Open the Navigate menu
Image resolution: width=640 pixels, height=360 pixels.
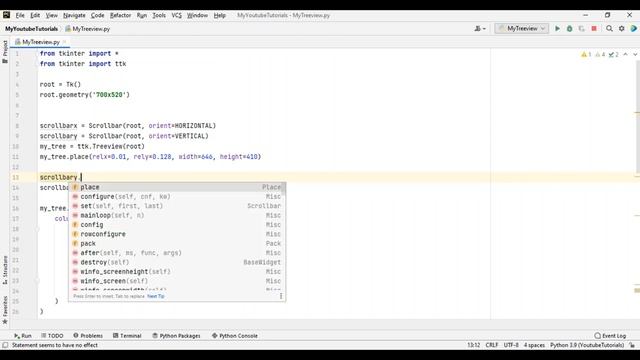coord(74,15)
